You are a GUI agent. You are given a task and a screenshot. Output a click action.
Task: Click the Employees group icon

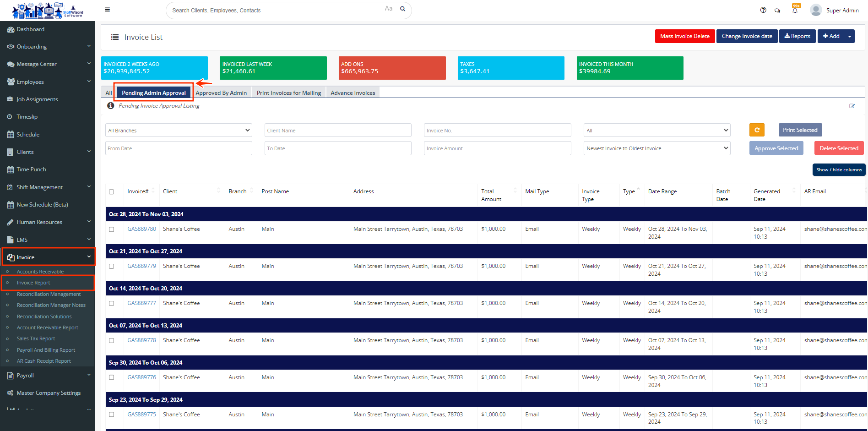coord(11,82)
